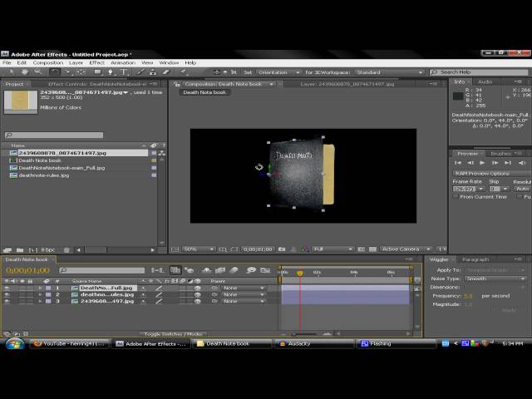532x399 pixels.
Task: Click the interpret footage icon in Project panel
Action: click(x=7, y=250)
